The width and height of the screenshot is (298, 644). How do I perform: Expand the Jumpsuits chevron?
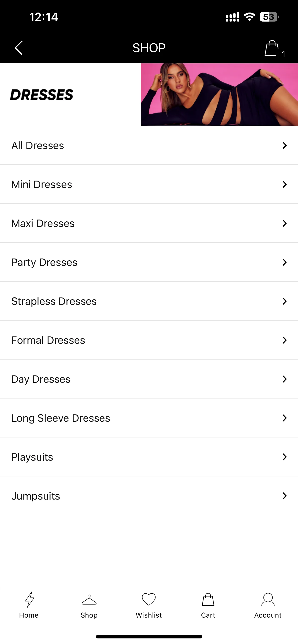pos(285,496)
